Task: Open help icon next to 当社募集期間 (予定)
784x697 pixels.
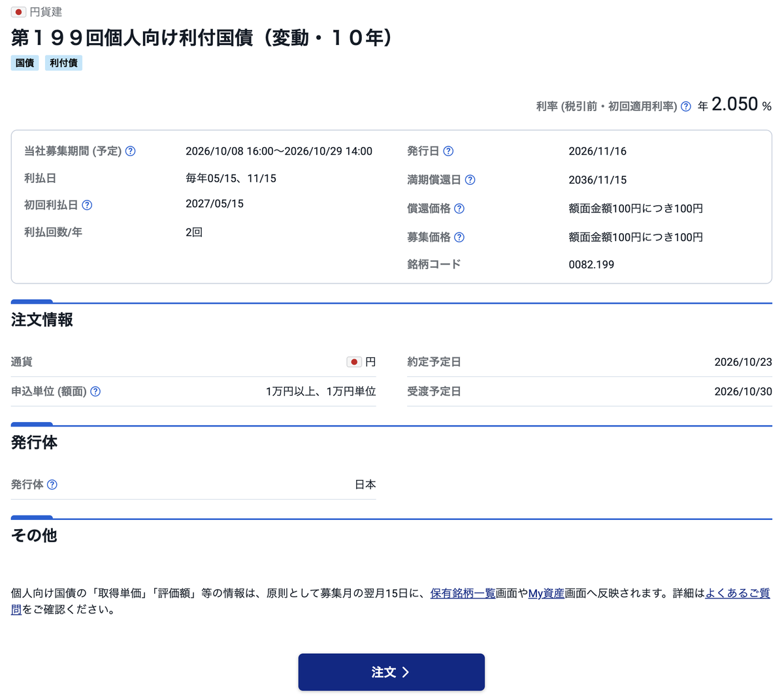Action: point(131,151)
